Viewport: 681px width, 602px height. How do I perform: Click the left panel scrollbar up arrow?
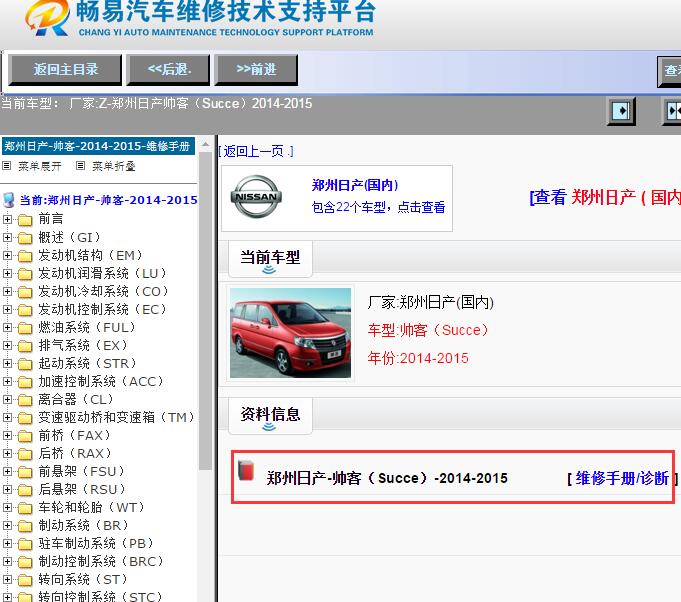coord(205,144)
